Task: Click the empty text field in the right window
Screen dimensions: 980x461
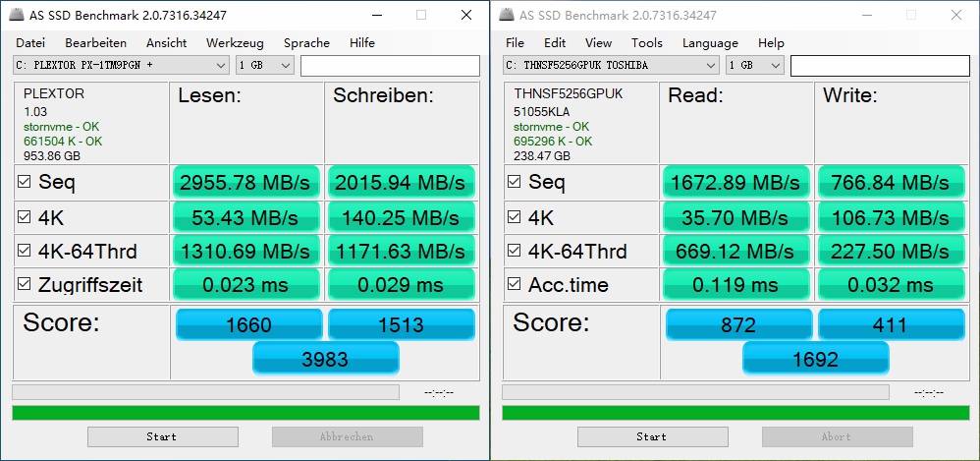Action: (x=880, y=66)
